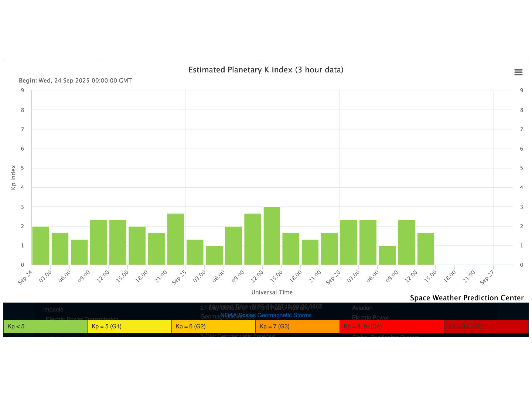The height and width of the screenshot is (399, 532).
Task: Click the chart title Estimated Planetary K index
Action: (x=266, y=70)
